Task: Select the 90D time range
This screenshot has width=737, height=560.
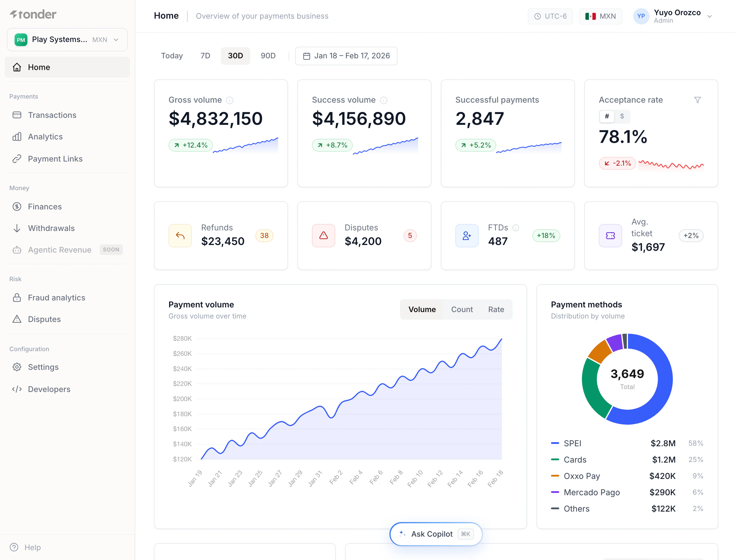Action: pos(268,56)
